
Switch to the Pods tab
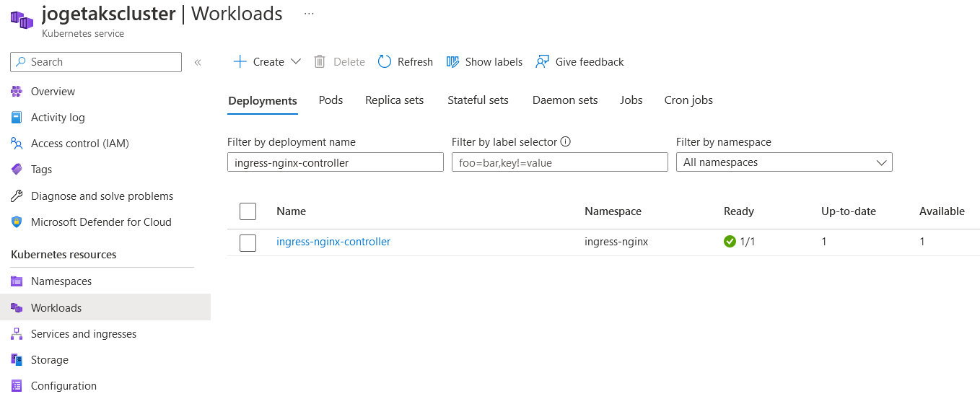click(331, 100)
